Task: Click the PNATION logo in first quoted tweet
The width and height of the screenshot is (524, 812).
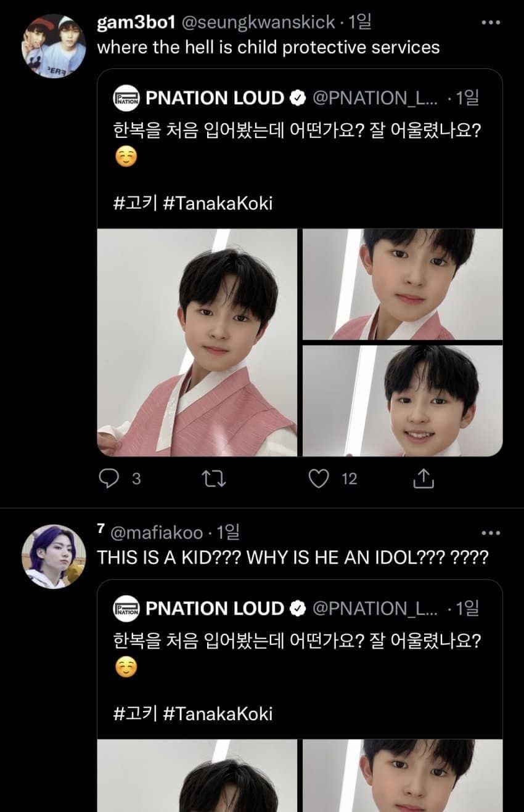Action: 126,99
